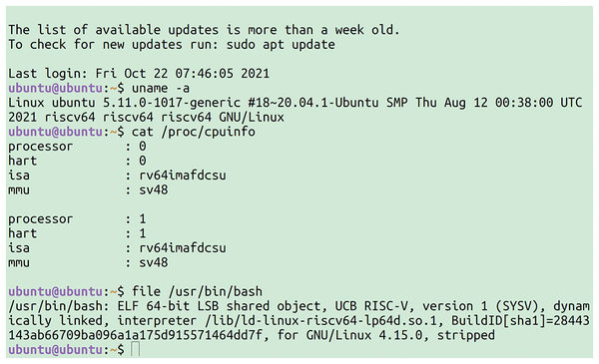The width and height of the screenshot is (599, 364).
Task: Click the terminal cursor at the last prompt
Action: coord(135,349)
